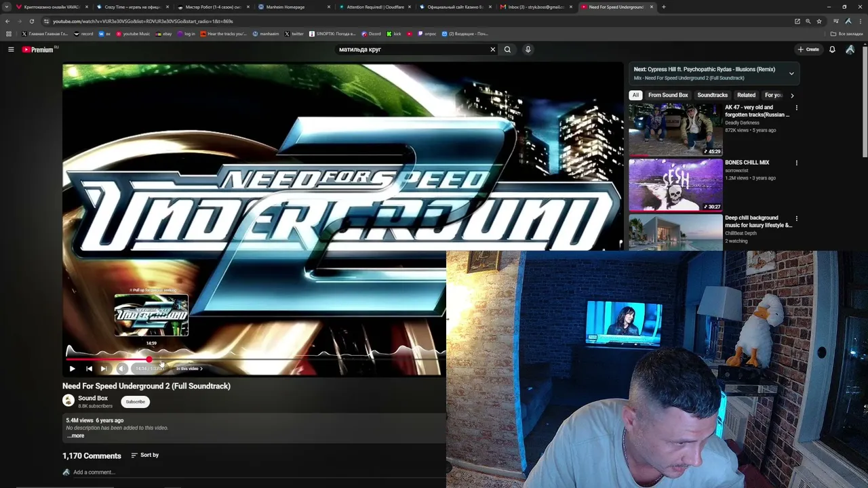
Task: Open the ebay bookmark
Action: [x=163, y=34]
